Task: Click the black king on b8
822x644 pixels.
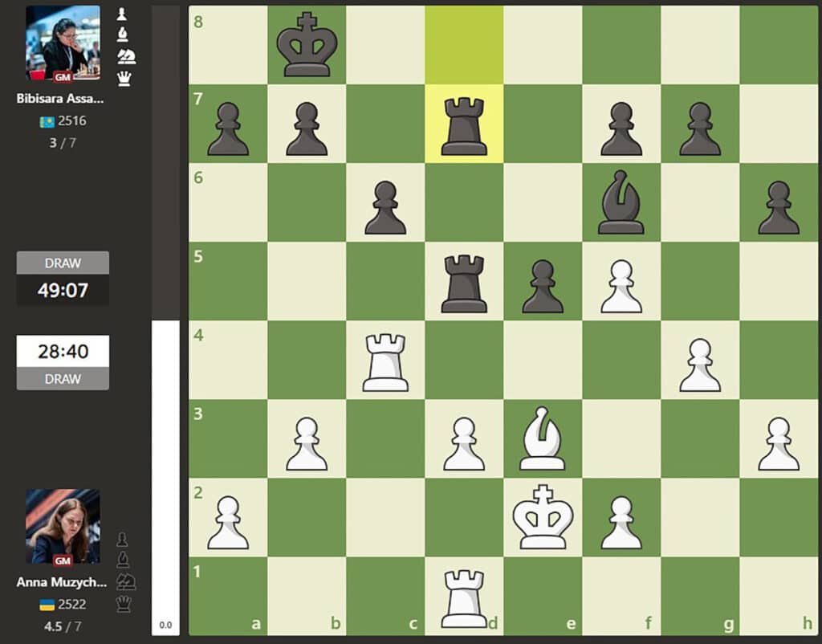Action: pos(307,45)
